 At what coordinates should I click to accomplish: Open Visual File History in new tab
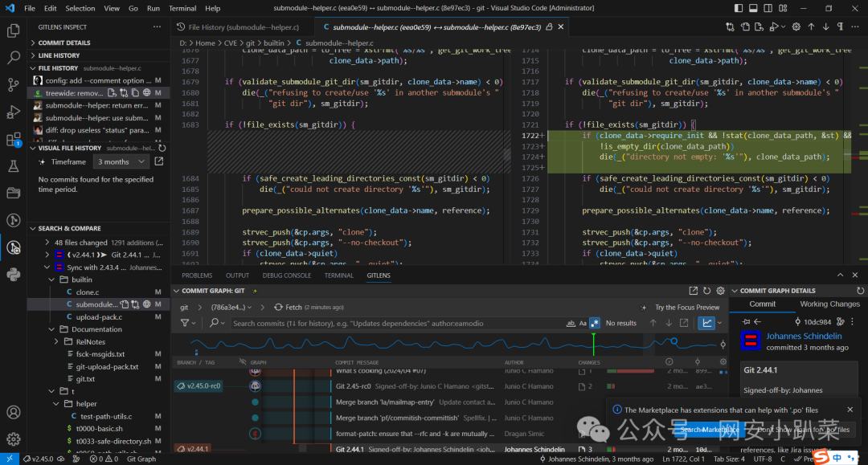159,161
